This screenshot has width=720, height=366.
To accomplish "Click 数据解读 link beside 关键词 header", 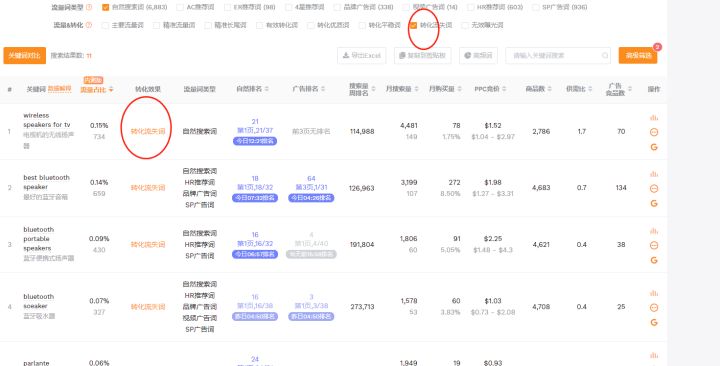I will click(x=60, y=89).
